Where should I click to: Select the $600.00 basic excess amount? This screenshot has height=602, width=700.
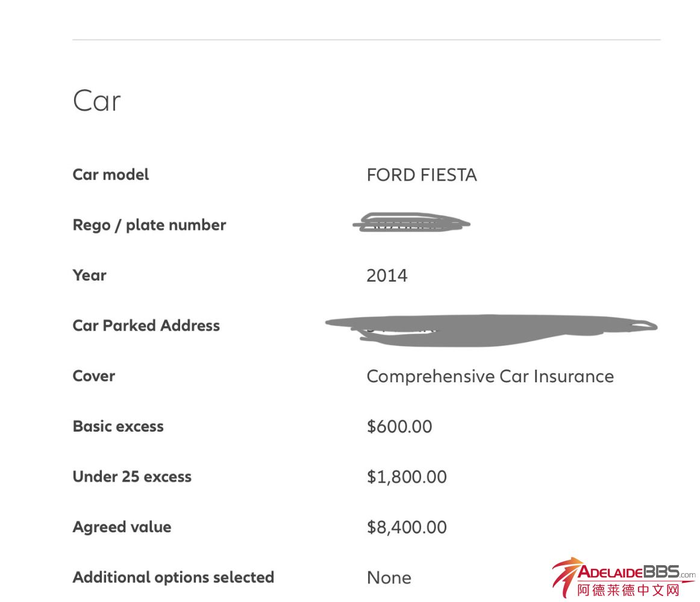pos(399,427)
